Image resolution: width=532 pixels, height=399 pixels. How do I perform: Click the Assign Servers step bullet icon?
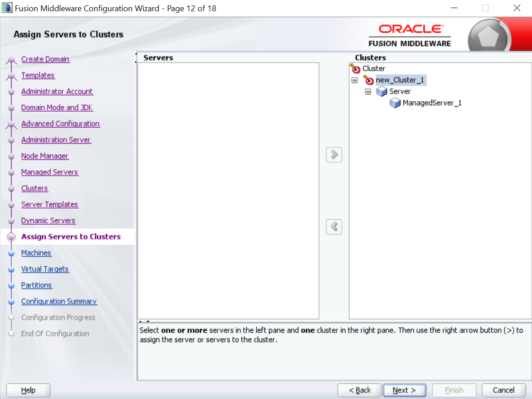tap(11, 237)
